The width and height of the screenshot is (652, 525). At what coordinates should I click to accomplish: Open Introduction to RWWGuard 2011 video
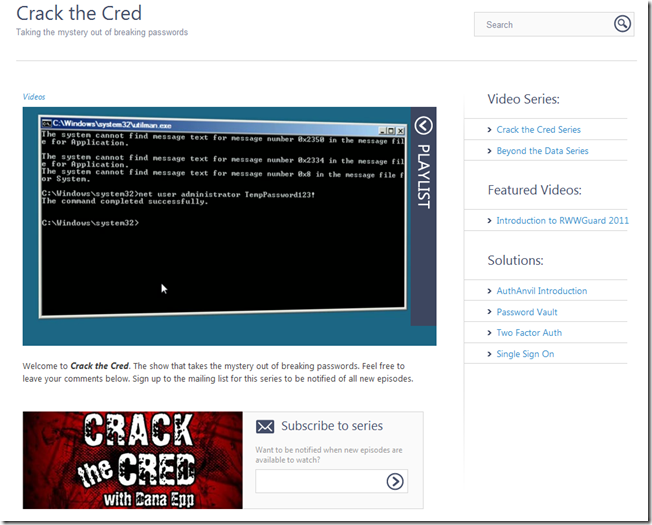563,221
